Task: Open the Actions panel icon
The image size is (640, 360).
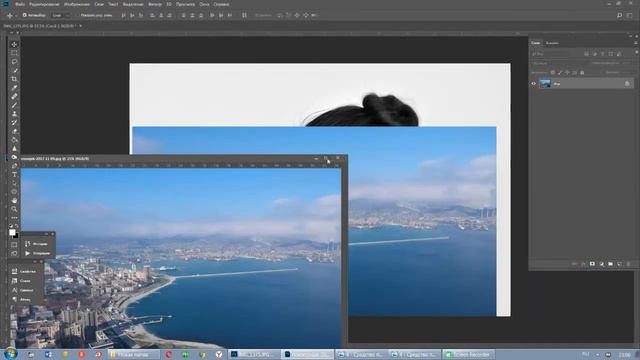Action: pos(27,253)
